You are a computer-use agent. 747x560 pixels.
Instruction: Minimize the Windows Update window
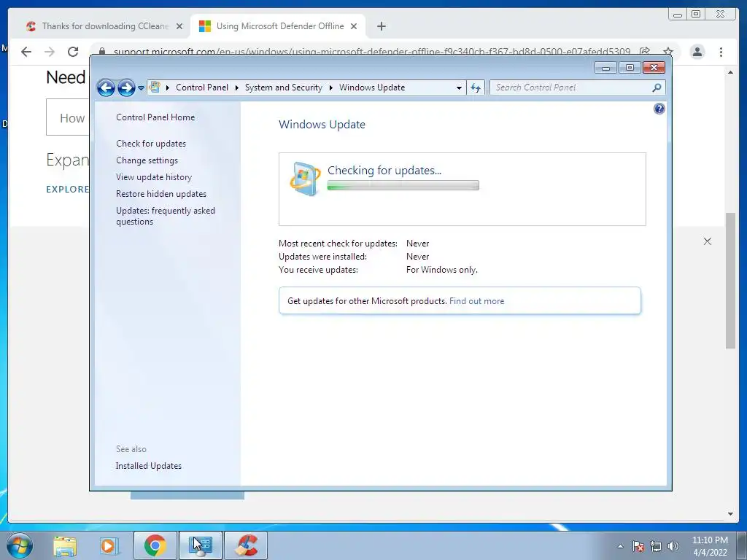pyautogui.click(x=605, y=68)
